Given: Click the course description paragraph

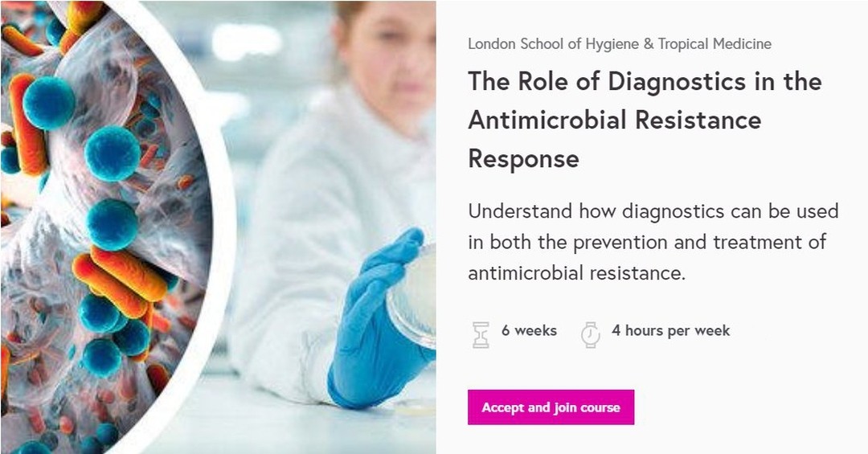Looking at the screenshot, I should click(653, 242).
